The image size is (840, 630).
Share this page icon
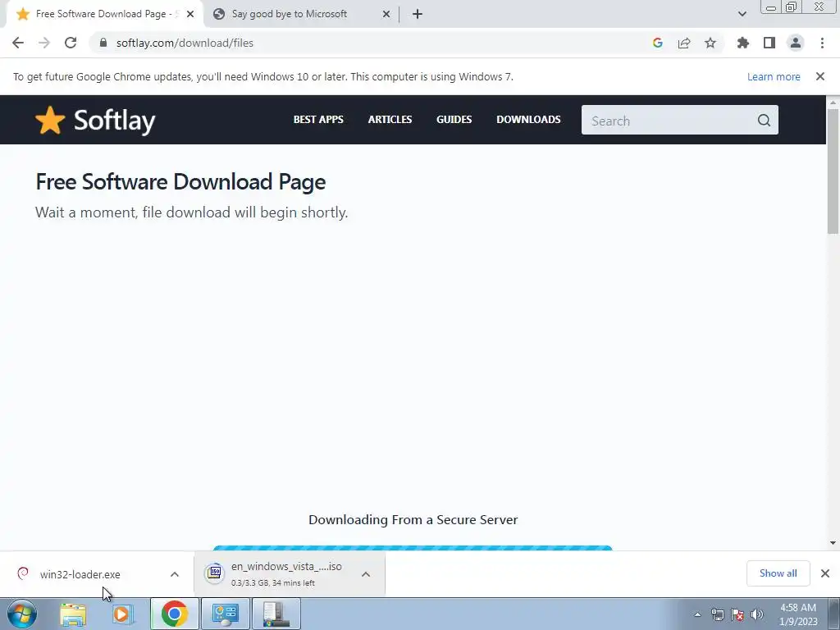click(684, 43)
